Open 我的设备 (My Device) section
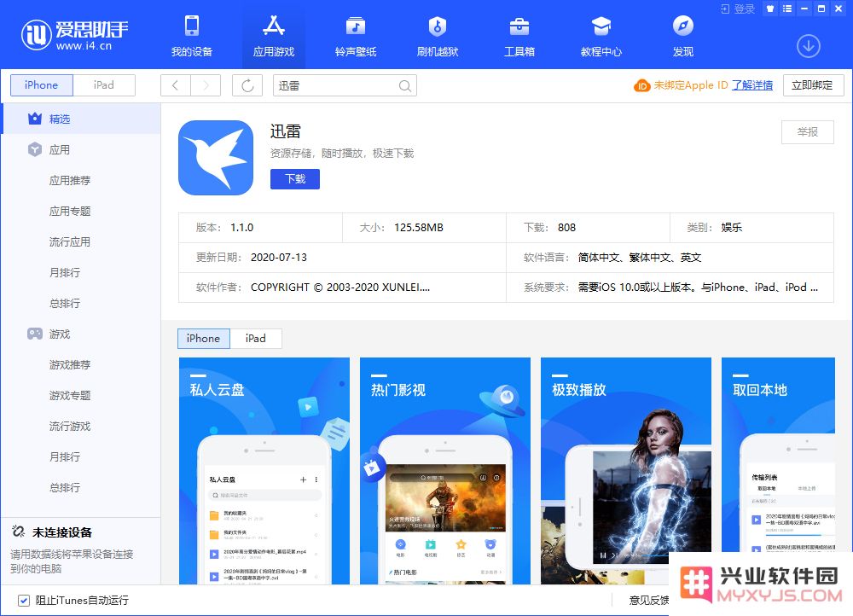Screen dimensions: 853x616 click(x=191, y=37)
